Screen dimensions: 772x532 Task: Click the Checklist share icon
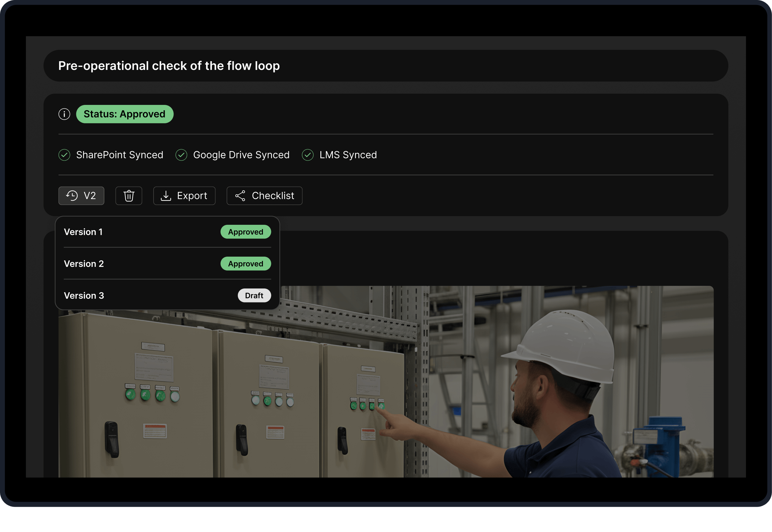(x=240, y=196)
